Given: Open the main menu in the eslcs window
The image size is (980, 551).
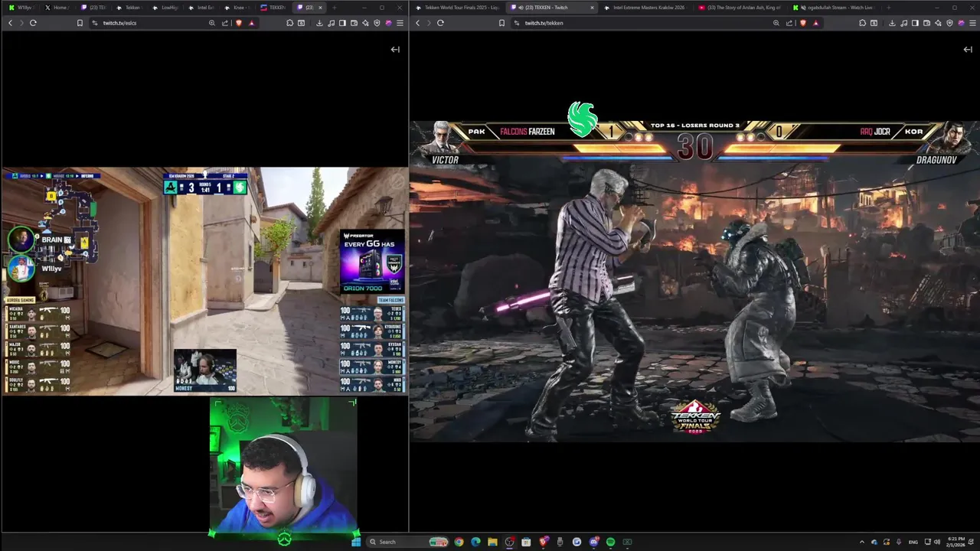Looking at the screenshot, I should (x=400, y=23).
